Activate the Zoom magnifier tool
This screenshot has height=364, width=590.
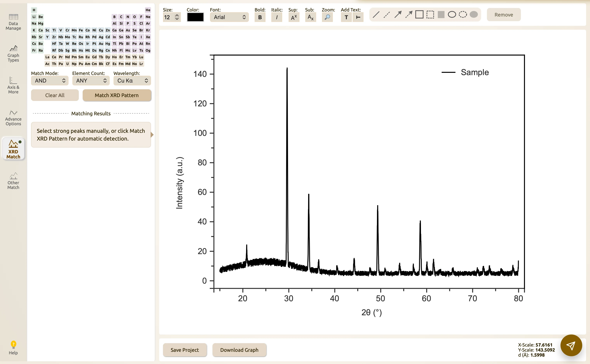point(327,17)
